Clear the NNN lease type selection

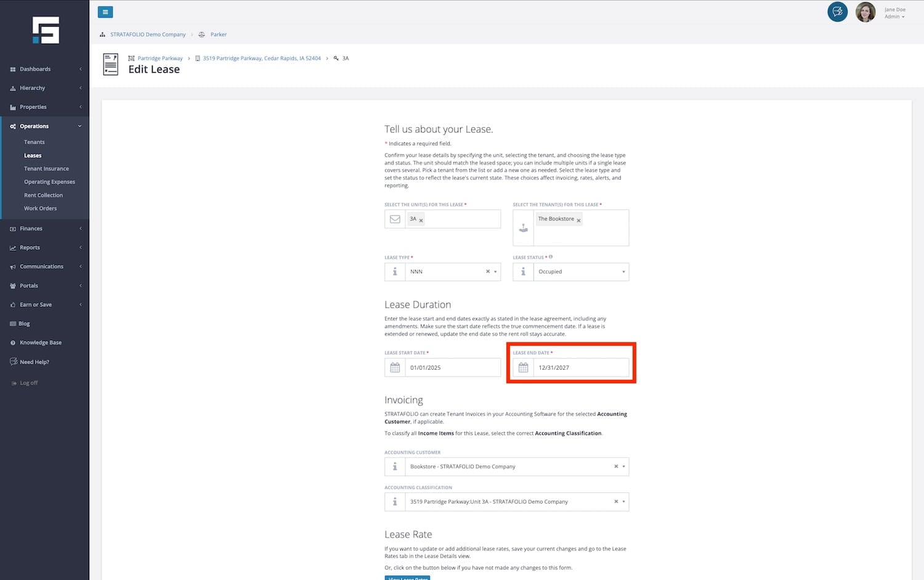tap(487, 272)
